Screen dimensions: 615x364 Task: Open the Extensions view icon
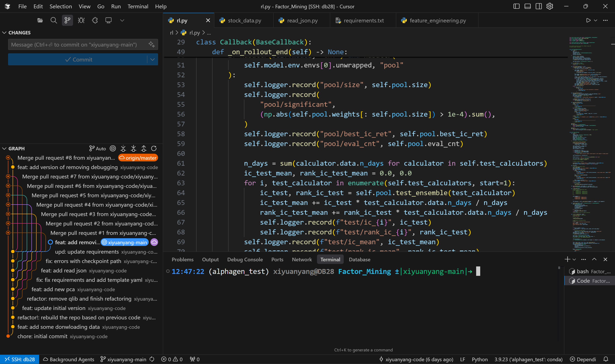95,20
